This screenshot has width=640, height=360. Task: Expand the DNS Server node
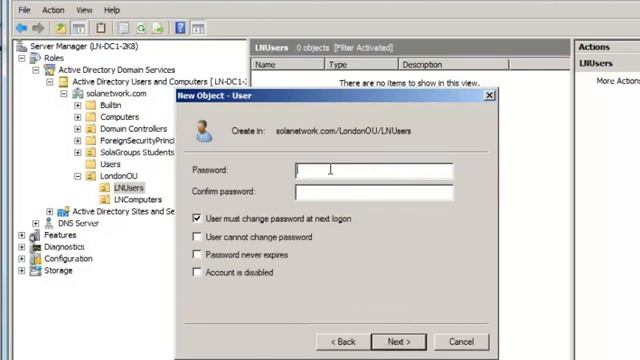[36, 224]
